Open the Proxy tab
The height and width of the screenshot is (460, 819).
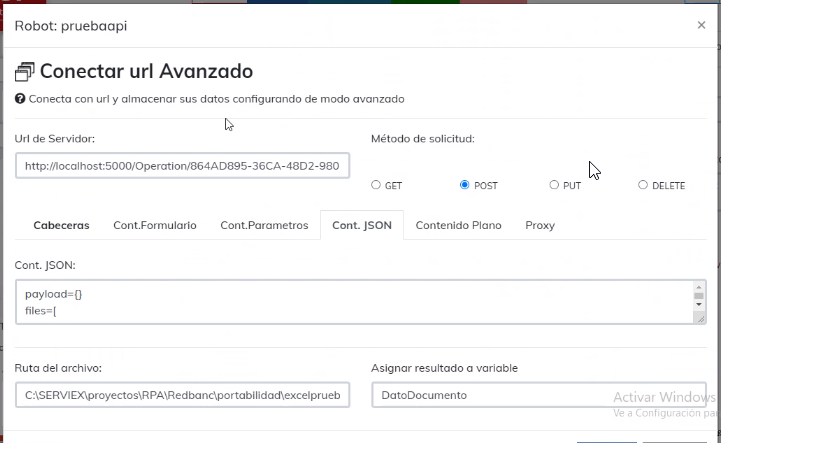click(x=540, y=225)
